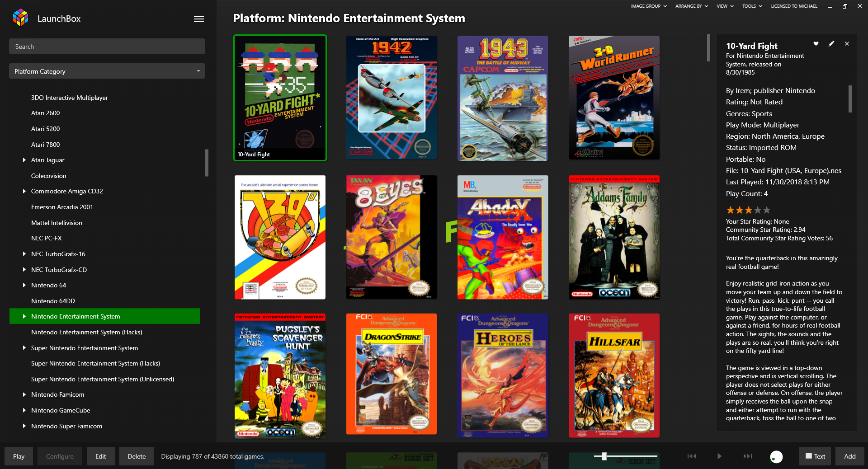The width and height of the screenshot is (868, 469).
Task: Open the Platform Category dropdown
Action: pos(107,71)
